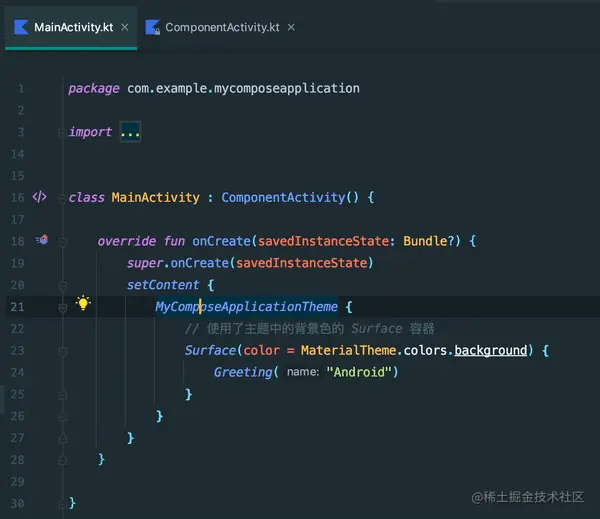
Task: Click the MainActivity class name
Action: 155,197
